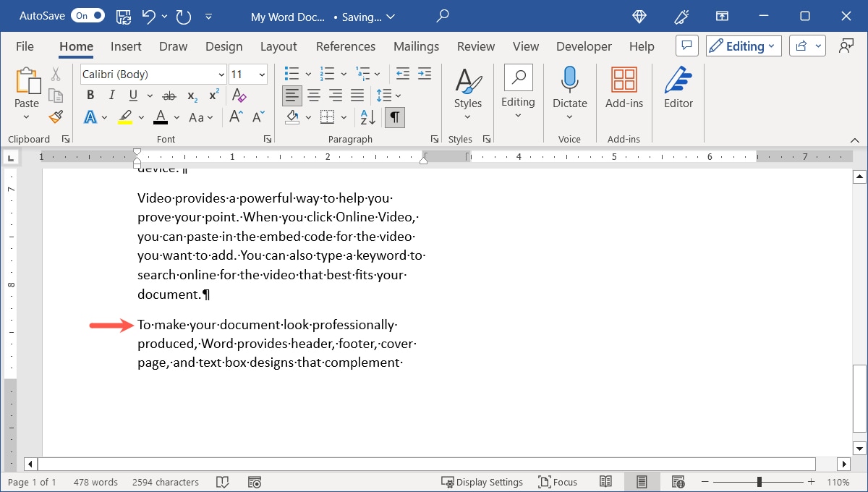Apply bold formatting
868x492 pixels.
coord(90,95)
